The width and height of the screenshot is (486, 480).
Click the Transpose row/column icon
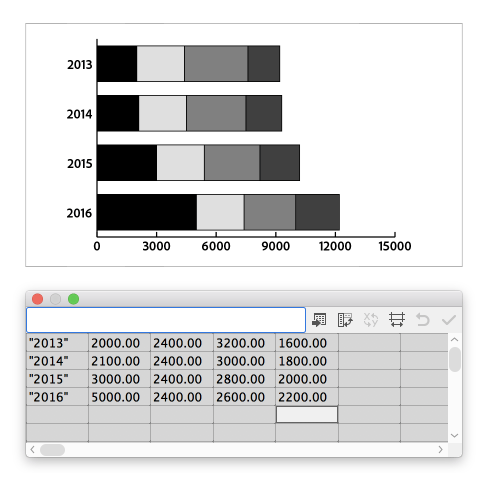[x=345, y=320]
